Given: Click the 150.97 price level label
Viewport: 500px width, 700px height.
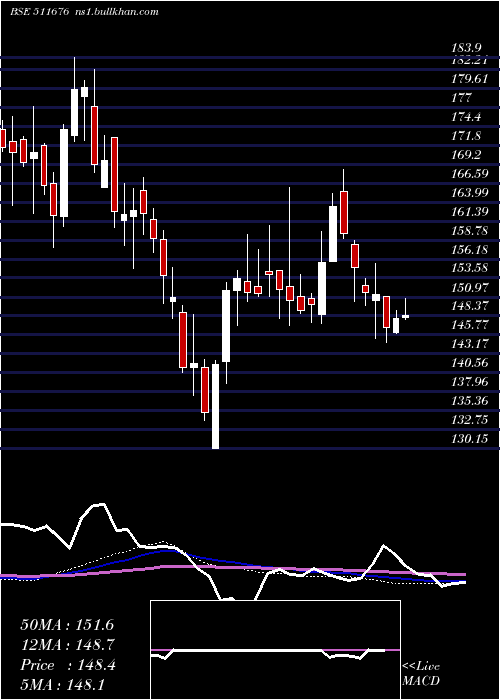Looking at the screenshot, I should click(x=469, y=288).
